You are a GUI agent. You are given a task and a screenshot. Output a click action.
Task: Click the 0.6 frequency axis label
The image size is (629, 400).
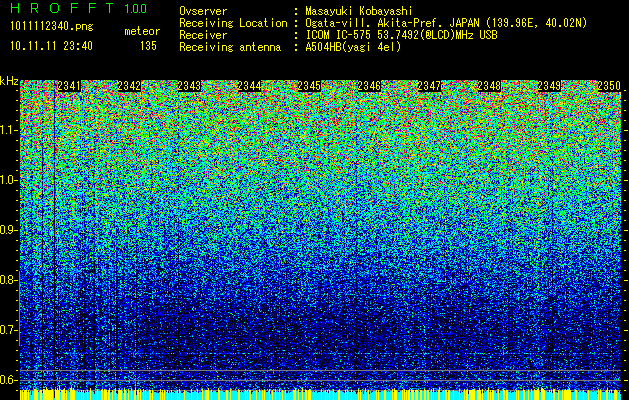pyautogui.click(x=8, y=380)
